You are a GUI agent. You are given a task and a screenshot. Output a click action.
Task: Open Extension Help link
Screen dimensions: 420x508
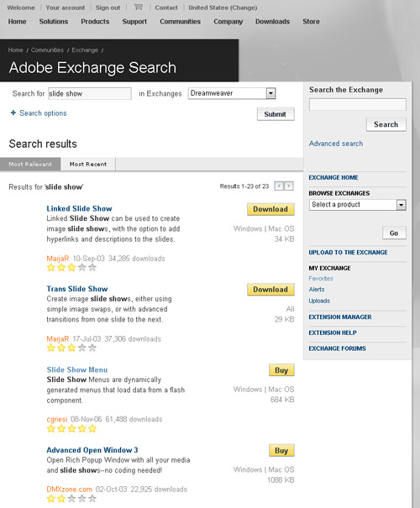[x=333, y=333]
